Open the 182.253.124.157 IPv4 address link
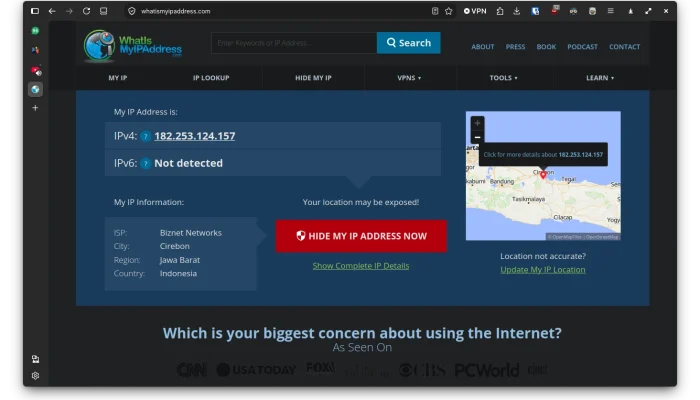The height and width of the screenshot is (400, 700). [x=195, y=136]
